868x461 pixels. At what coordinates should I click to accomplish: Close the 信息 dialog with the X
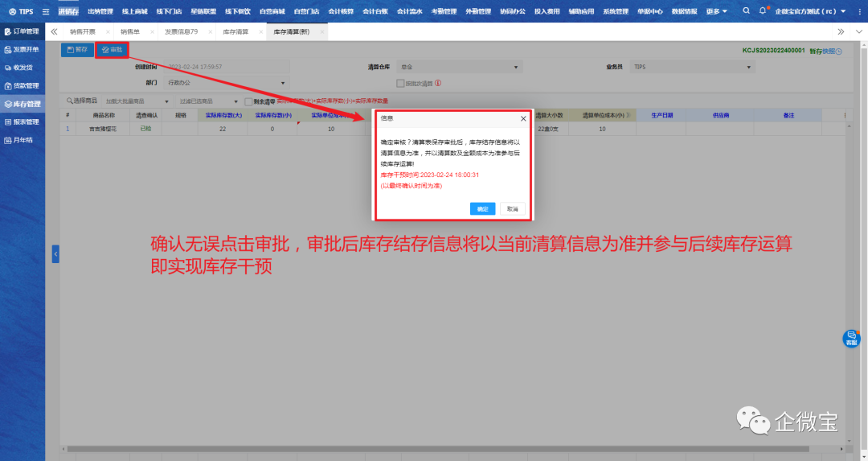523,117
